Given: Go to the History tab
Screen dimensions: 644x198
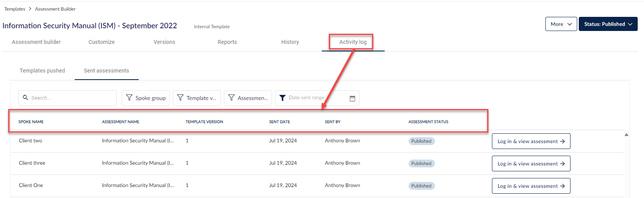Looking at the screenshot, I should [290, 42].
